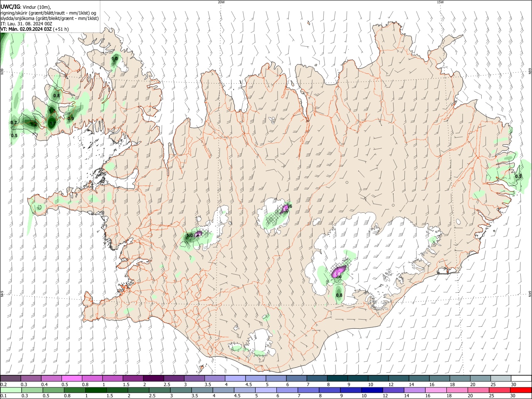Screen dimensions: 532x399
Task: Click the 0.8 value south of Vatnajökull glacier
Action: [x=339, y=295]
